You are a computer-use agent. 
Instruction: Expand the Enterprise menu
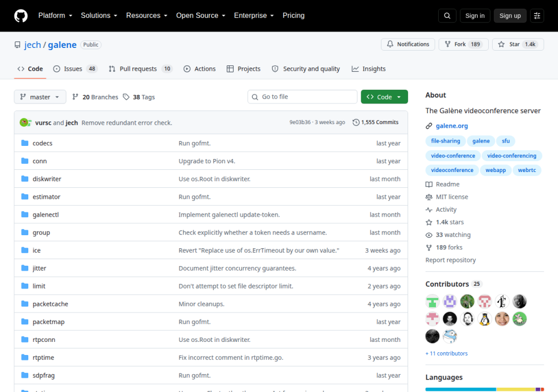254,16
